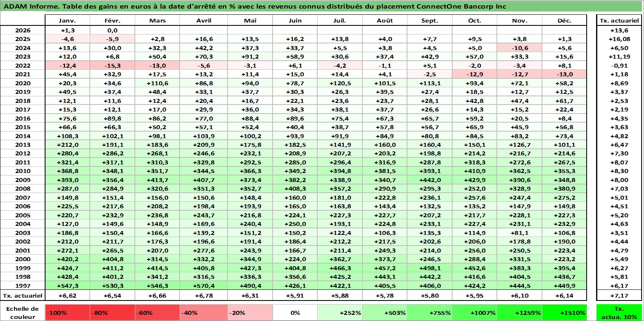Select the +6,78 Avril actuarial rate cell
Screen dimensions: 644x321
point(204,296)
